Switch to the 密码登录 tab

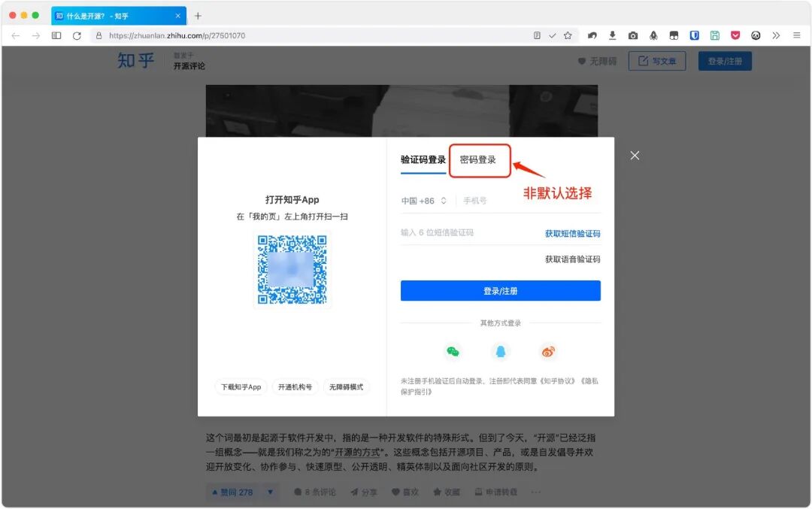click(478, 160)
